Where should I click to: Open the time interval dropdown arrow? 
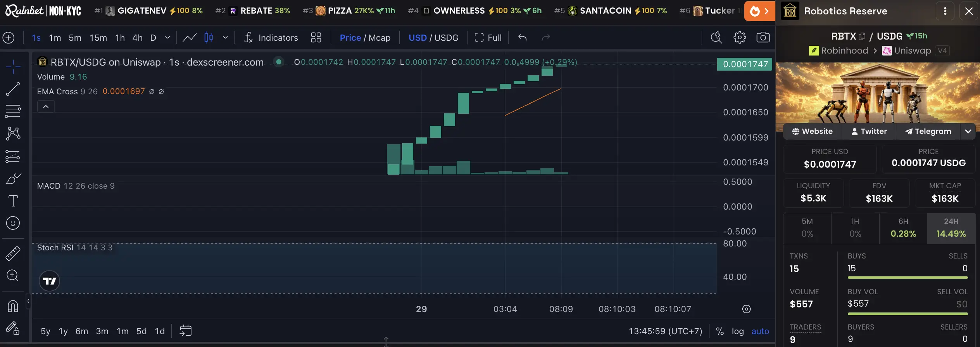click(167, 38)
